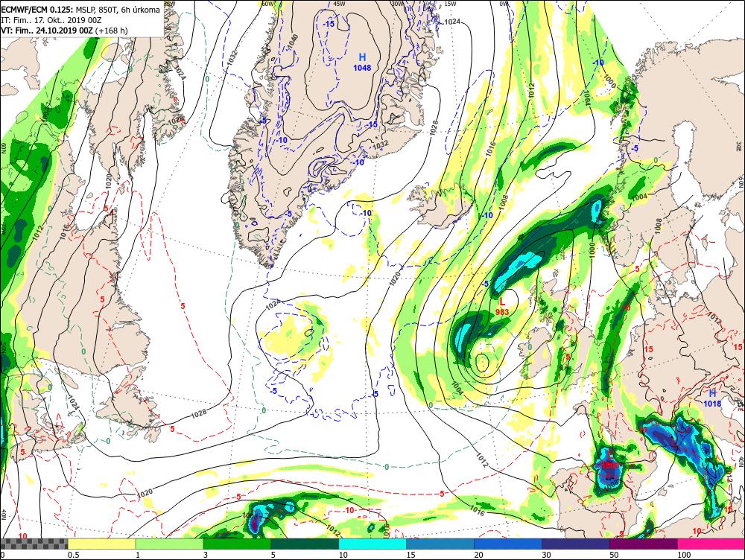This screenshot has width=745, height=560.
Task: Click the 0.5 legend scale value
Action: (x=73, y=555)
